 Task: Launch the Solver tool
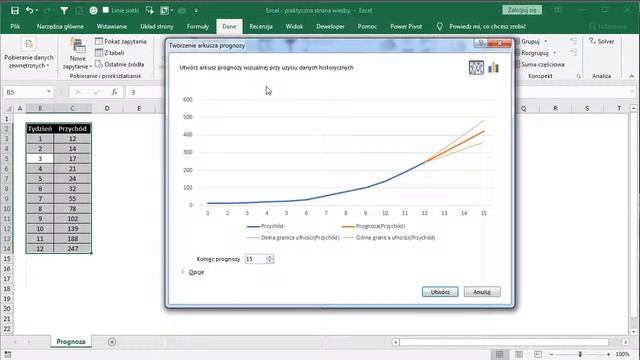[x=601, y=41]
